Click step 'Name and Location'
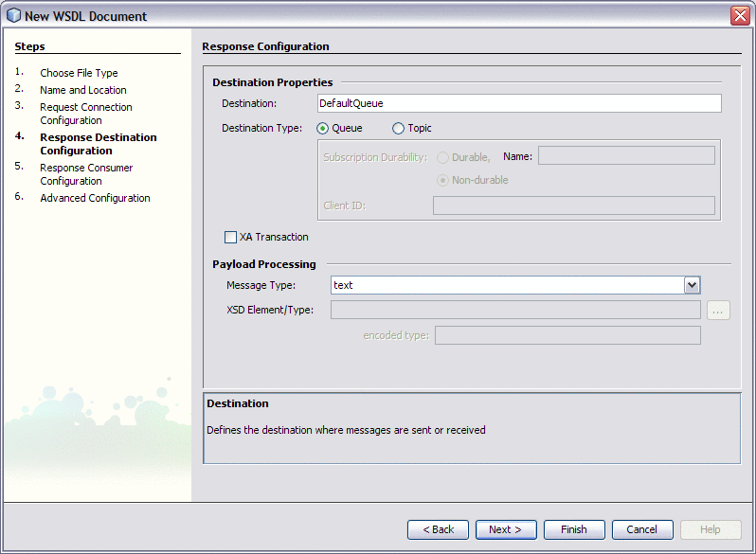756x554 pixels. pos(83,90)
